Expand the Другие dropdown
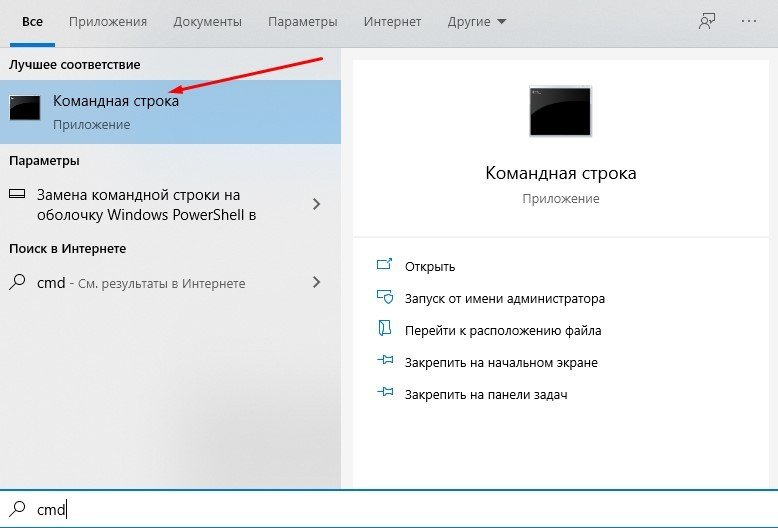Viewport: 778px width, 528px height. pos(476,22)
